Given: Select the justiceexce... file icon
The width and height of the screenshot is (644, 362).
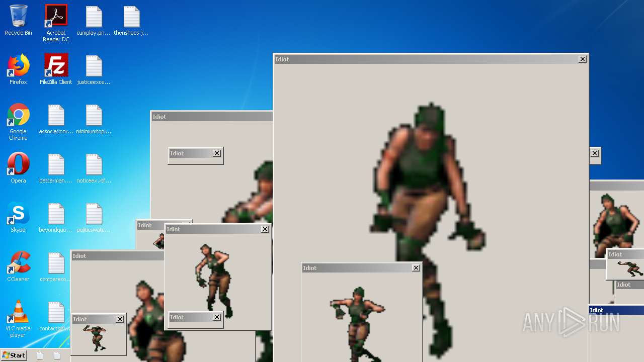Looking at the screenshot, I should click(94, 69).
